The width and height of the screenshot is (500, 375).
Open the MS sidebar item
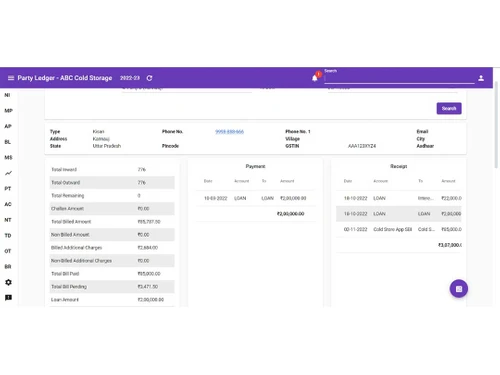8,157
